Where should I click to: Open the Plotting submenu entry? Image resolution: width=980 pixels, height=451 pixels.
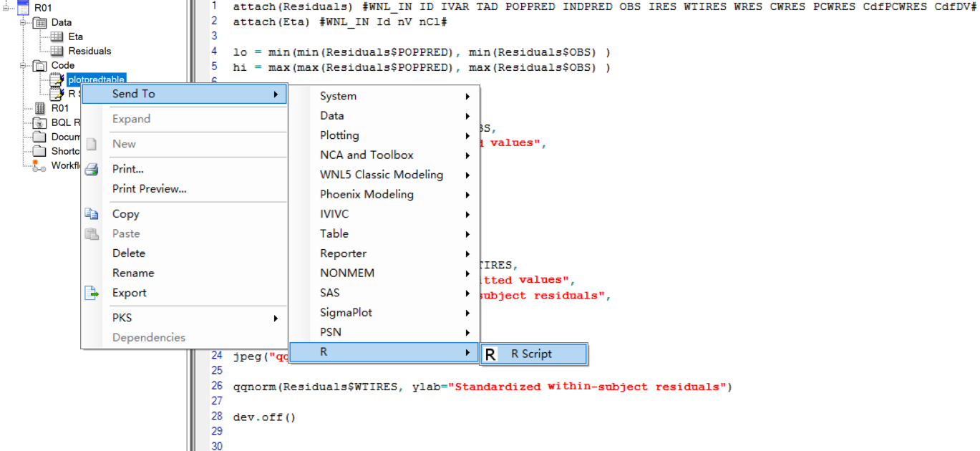tap(384, 135)
